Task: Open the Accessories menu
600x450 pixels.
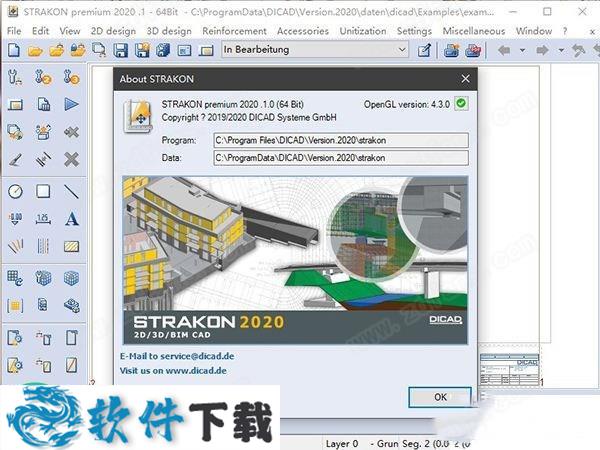Action: point(303,31)
